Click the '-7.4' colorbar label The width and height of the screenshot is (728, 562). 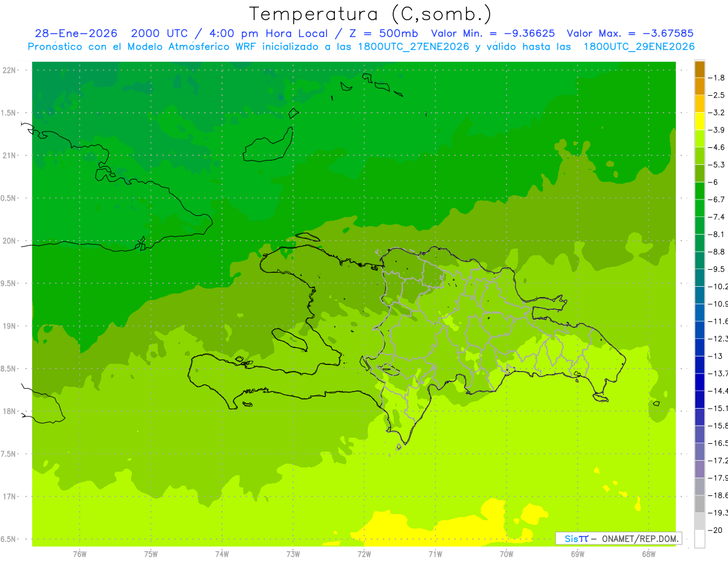pyautogui.click(x=717, y=217)
